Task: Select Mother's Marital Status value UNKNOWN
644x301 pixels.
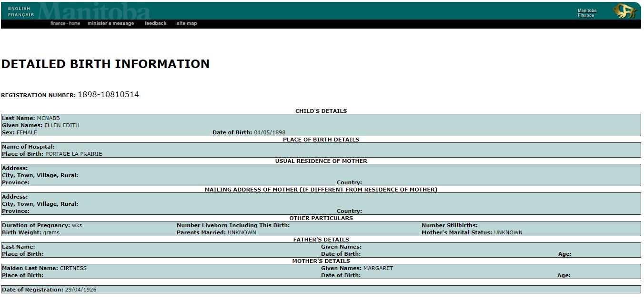Action: 508,232
